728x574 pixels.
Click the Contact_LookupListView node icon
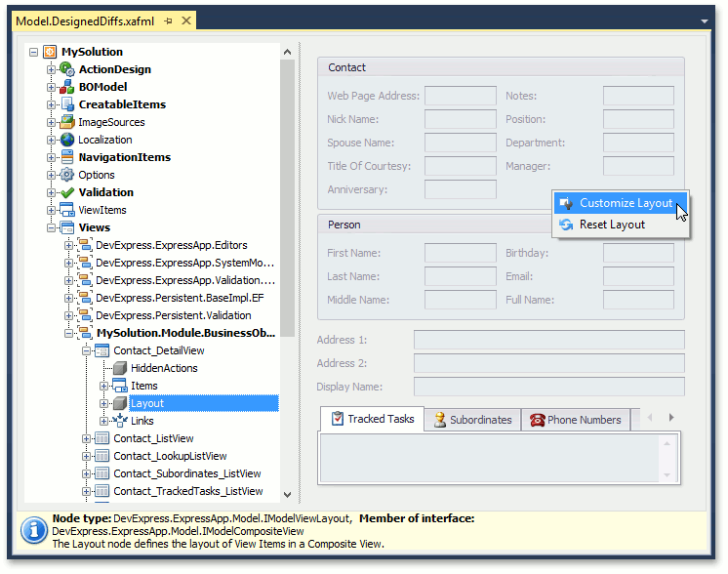tap(102, 456)
